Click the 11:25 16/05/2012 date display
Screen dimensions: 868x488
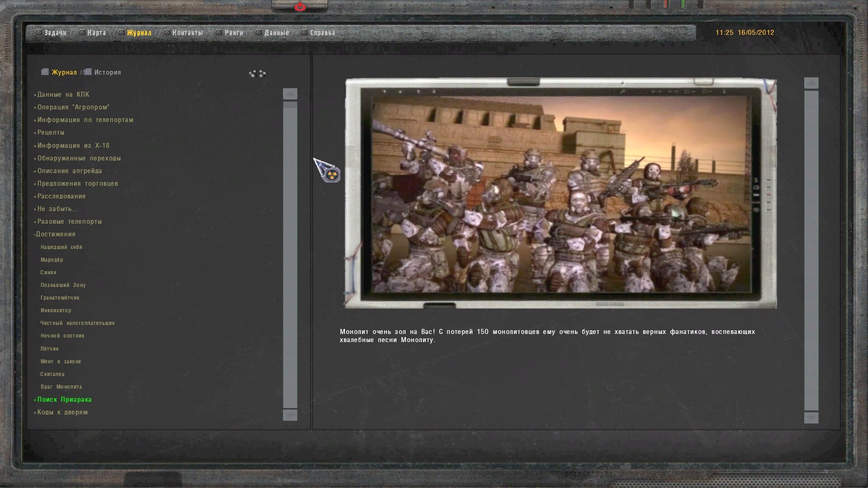tap(745, 33)
